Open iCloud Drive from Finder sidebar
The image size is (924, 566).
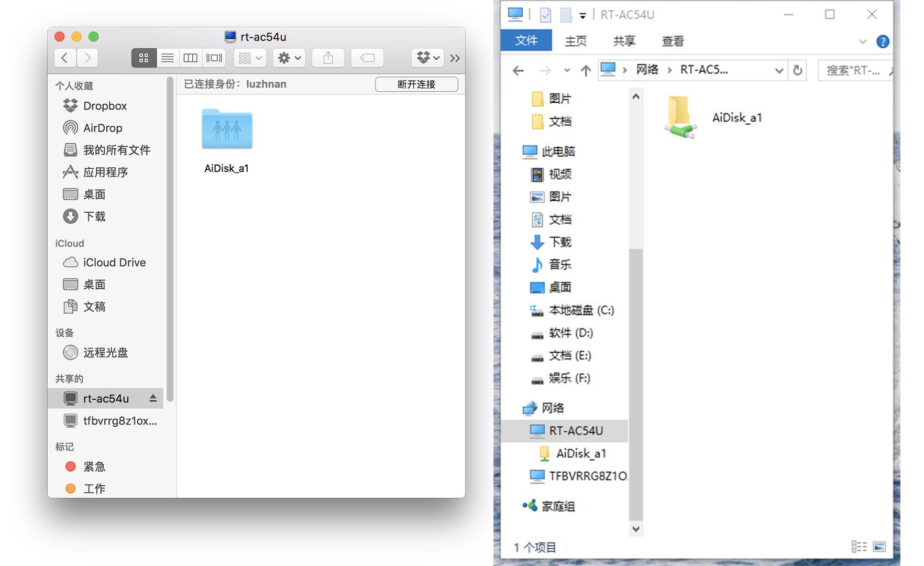pos(114,262)
